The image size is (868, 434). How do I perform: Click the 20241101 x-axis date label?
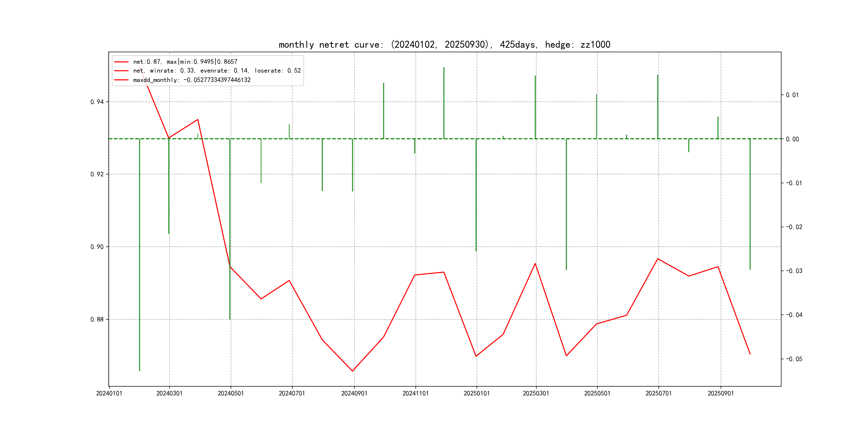point(416,393)
